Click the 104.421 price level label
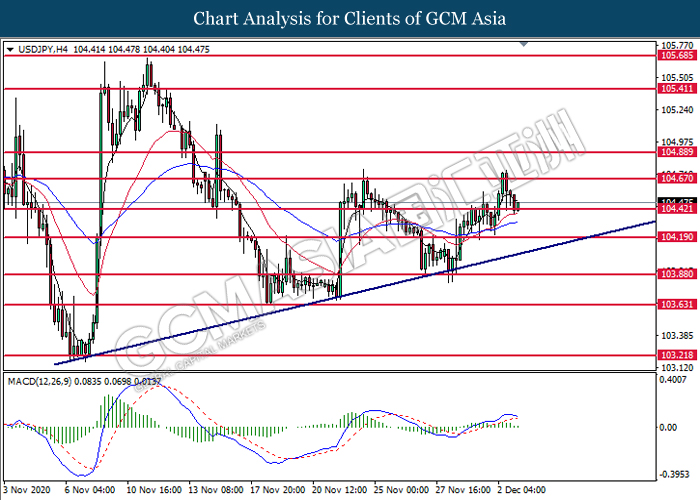 677,209
